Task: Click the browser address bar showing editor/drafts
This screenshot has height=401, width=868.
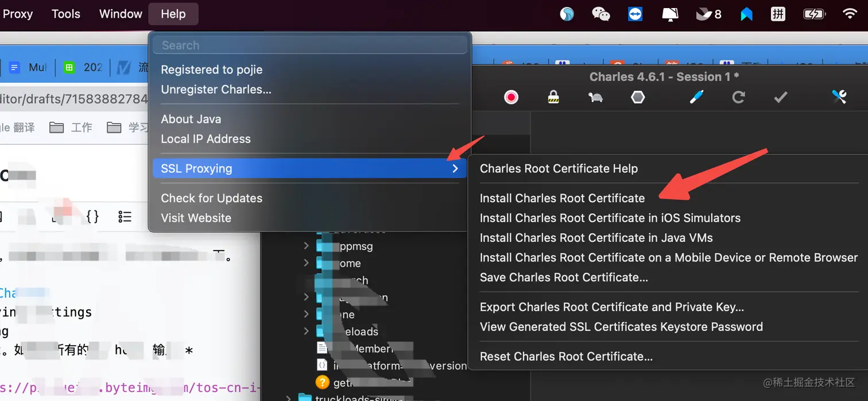Action: (73, 99)
